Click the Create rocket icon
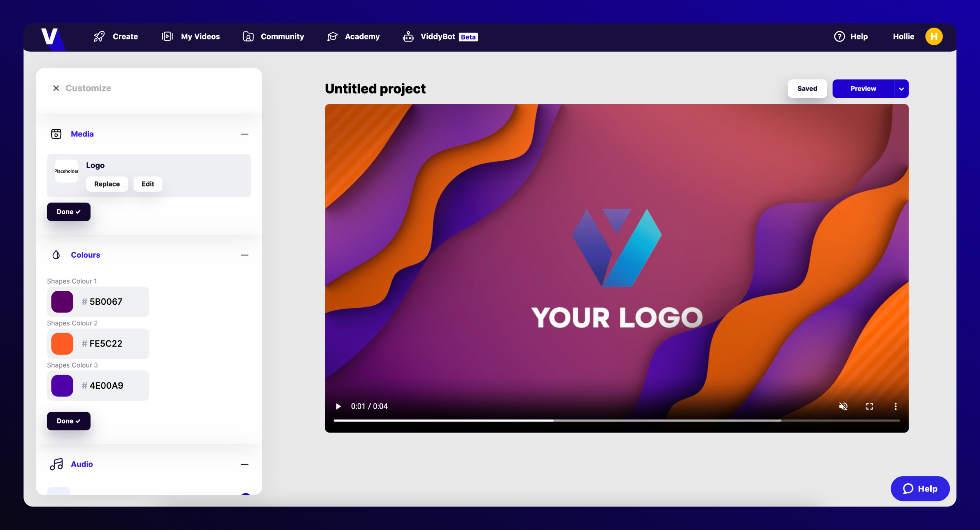This screenshot has width=980, height=530. tap(99, 36)
